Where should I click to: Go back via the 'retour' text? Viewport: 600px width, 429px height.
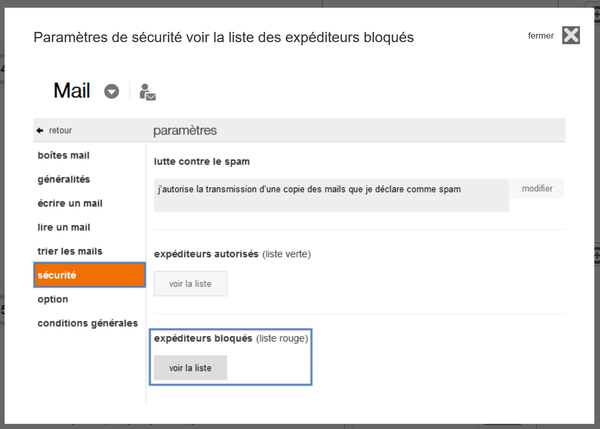(61, 130)
